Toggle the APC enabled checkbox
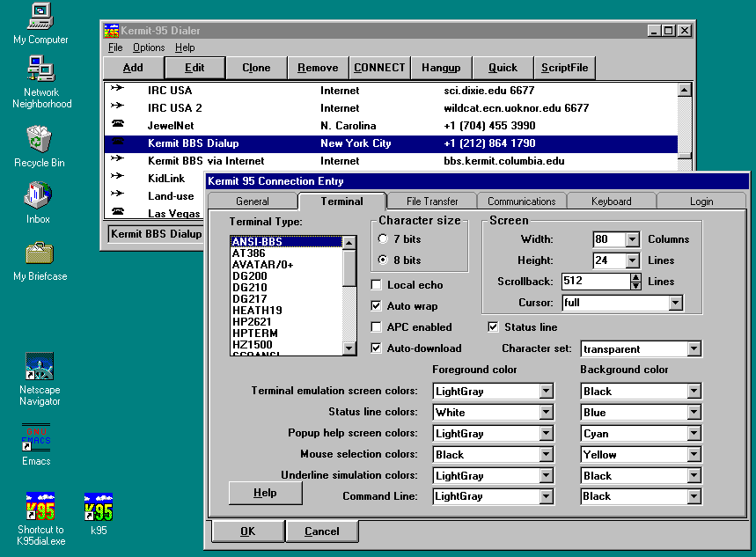Viewport: 756px width, 557px height. coord(377,327)
